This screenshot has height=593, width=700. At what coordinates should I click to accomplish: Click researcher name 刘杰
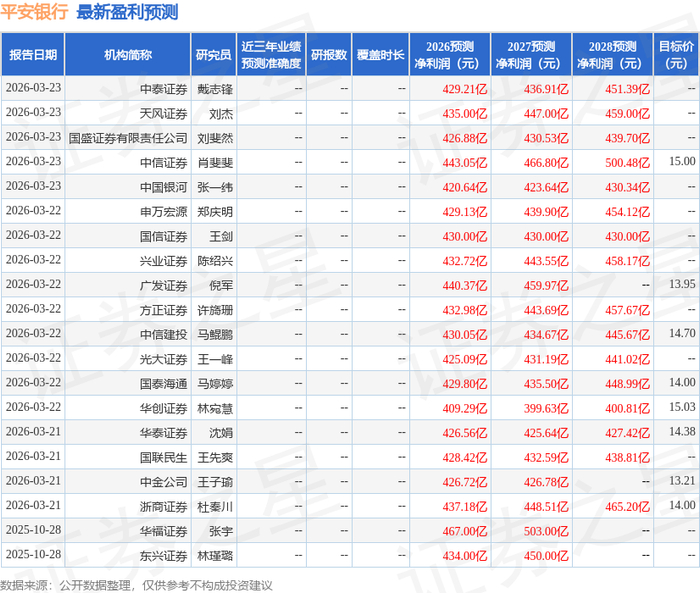[x=221, y=114]
